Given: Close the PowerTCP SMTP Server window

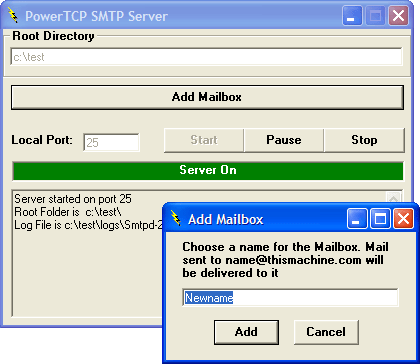Looking at the screenshot, I should coord(398,15).
